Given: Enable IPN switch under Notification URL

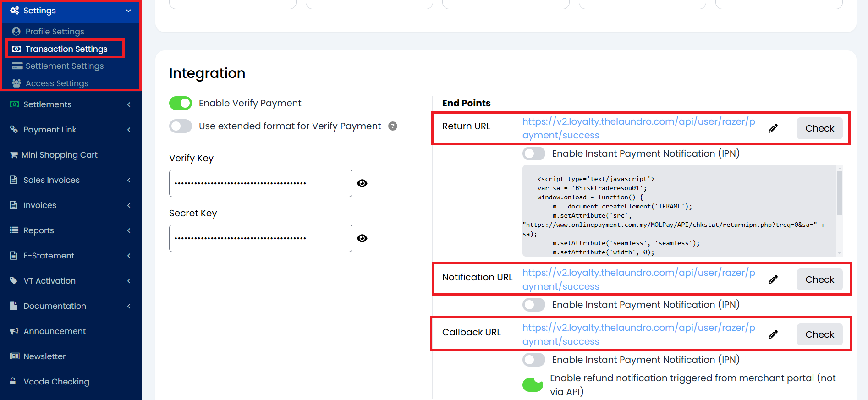Looking at the screenshot, I should point(534,305).
